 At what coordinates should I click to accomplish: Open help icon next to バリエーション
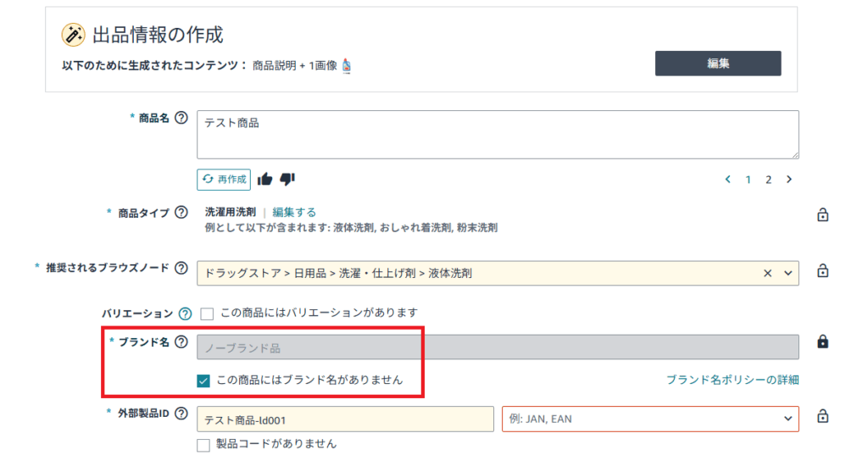tap(185, 314)
